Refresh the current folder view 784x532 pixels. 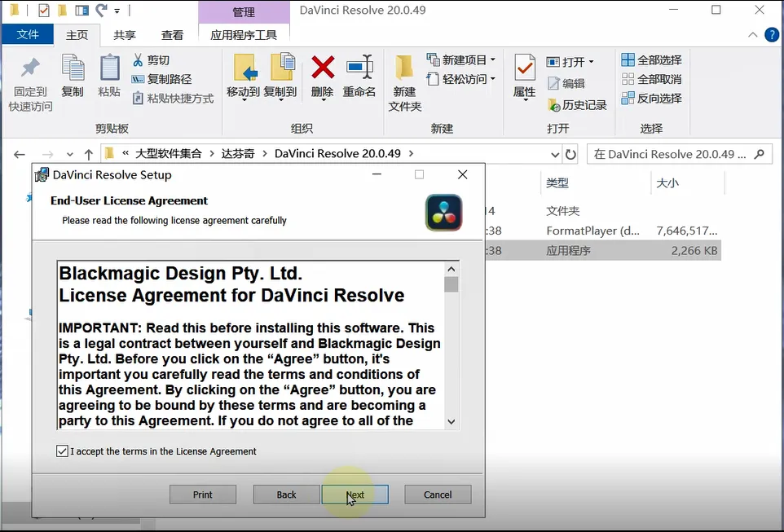tap(570, 155)
